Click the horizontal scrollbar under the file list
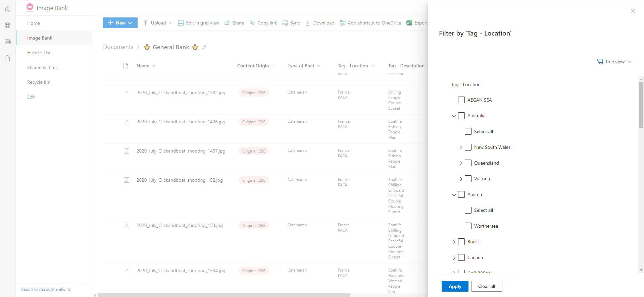Viewport: 644px width, 297px height. (x=224, y=295)
